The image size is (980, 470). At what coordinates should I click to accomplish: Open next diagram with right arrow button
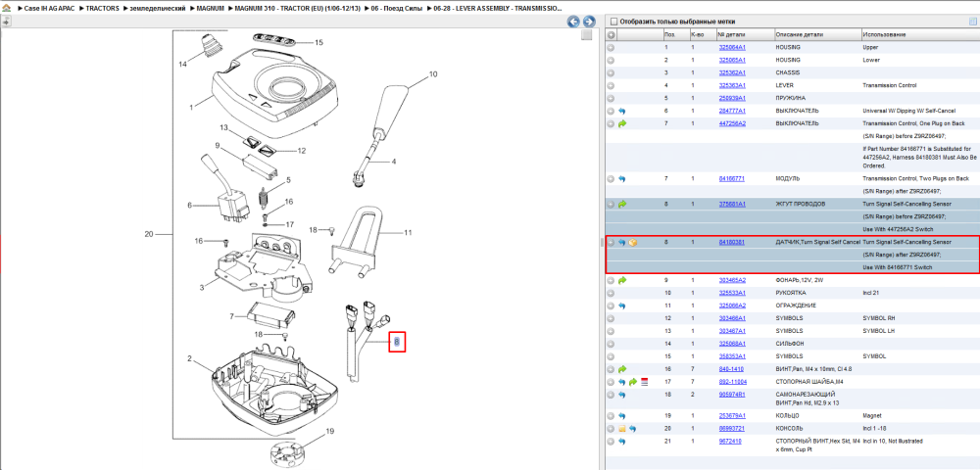tap(587, 22)
